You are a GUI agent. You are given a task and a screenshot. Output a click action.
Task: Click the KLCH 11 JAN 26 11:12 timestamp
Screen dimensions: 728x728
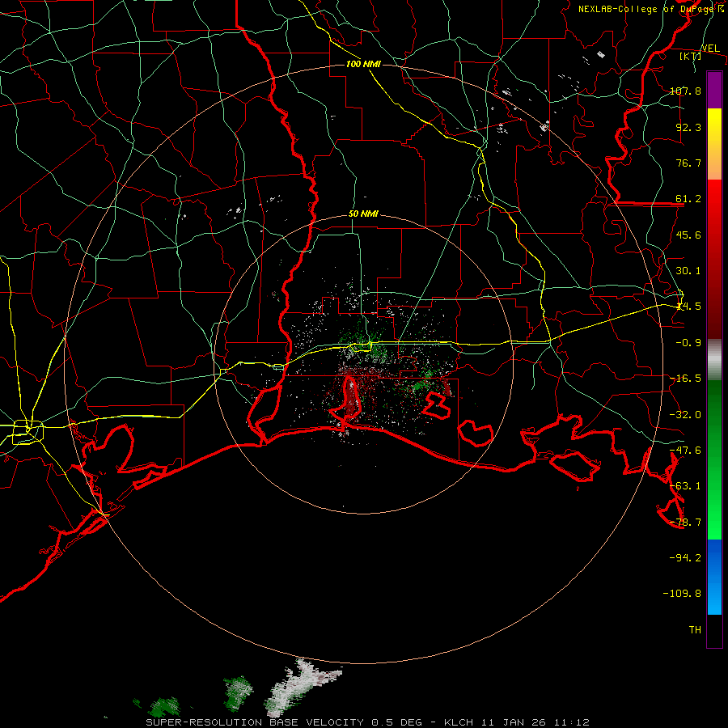[516, 722]
